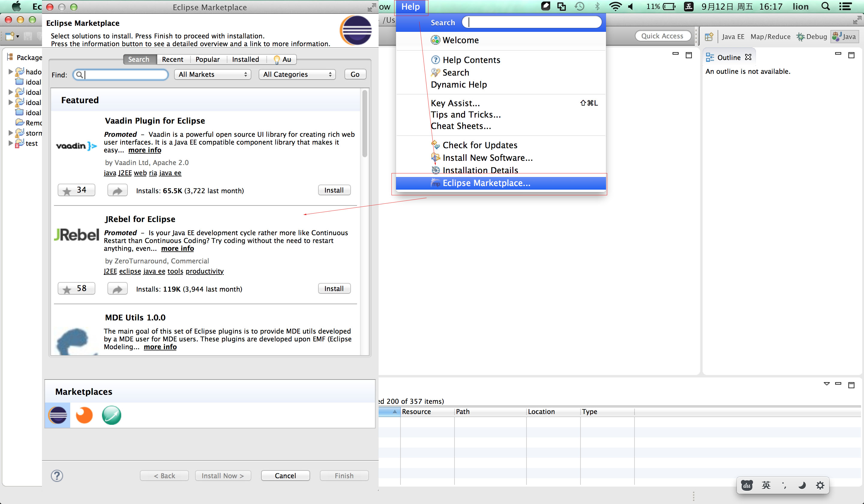
Task: Open the Apple menu
Action: 16,7
